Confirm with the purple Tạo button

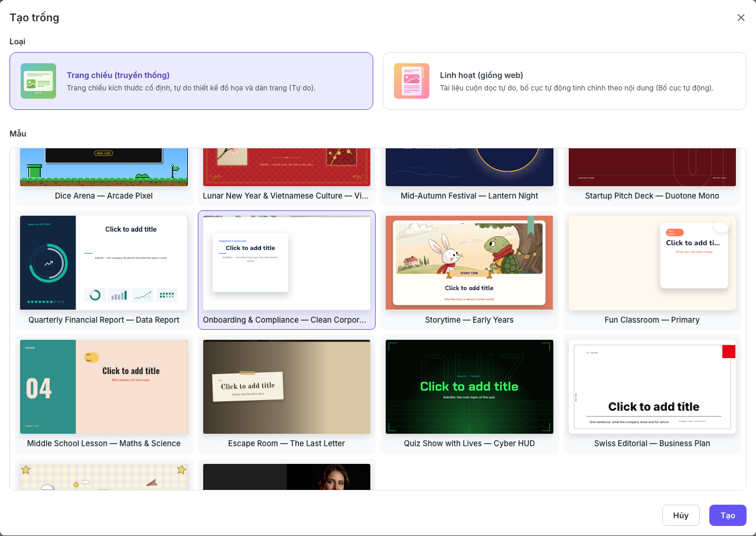pos(728,515)
